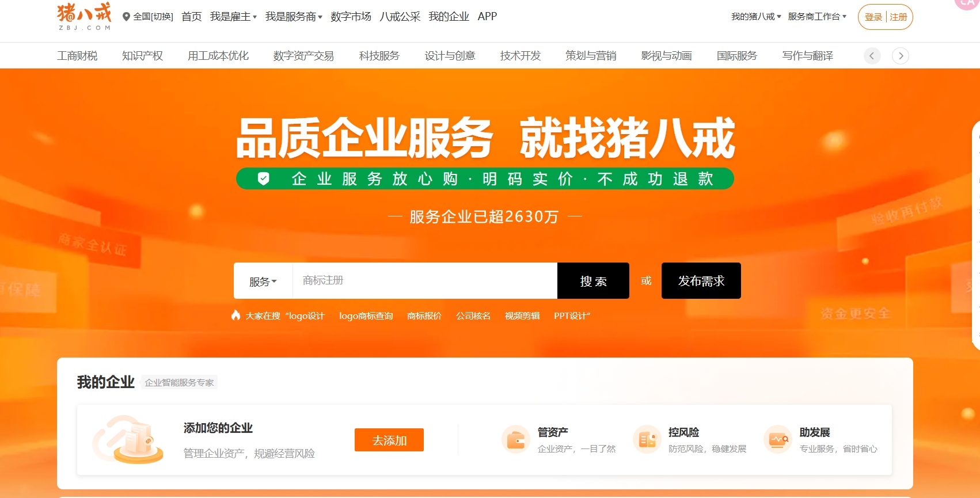Click the right arrow of category carousel
The height and width of the screenshot is (498, 980).
click(x=901, y=56)
